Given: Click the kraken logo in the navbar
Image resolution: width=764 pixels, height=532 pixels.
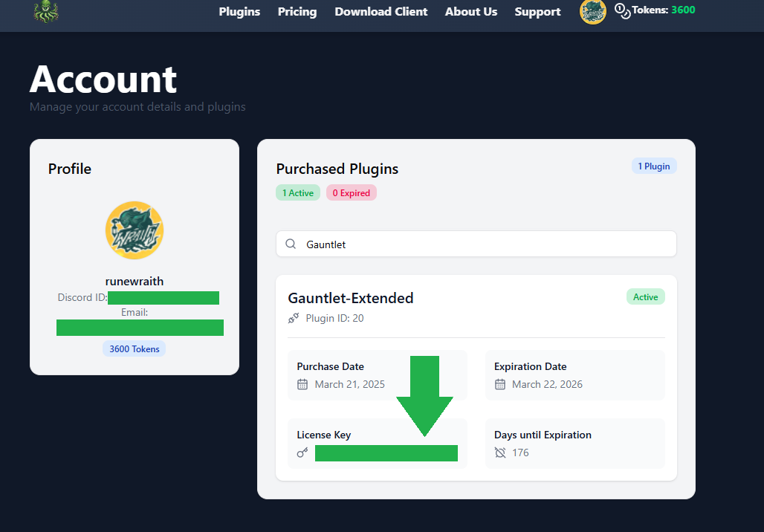Looking at the screenshot, I should pyautogui.click(x=45, y=13).
